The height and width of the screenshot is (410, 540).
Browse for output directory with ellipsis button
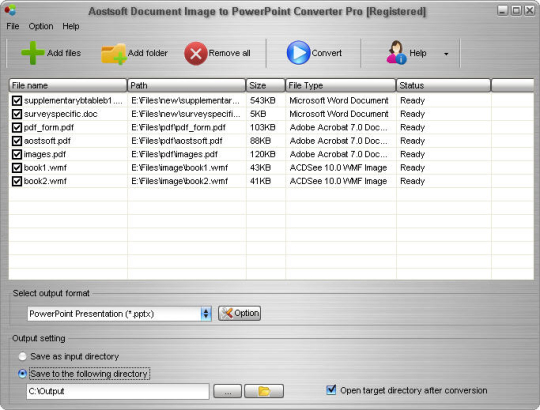click(227, 391)
